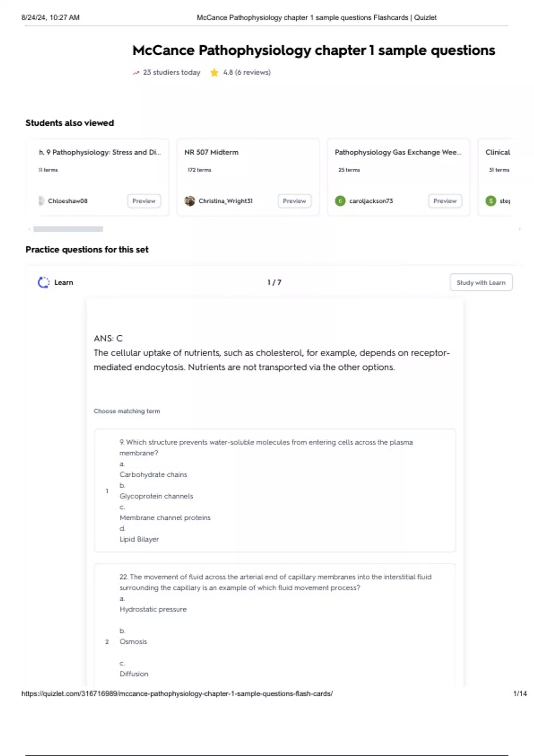This screenshot has width=534, height=756.
Task: Click the Chloeshaw08 avatar icon
Action: pos(41,201)
